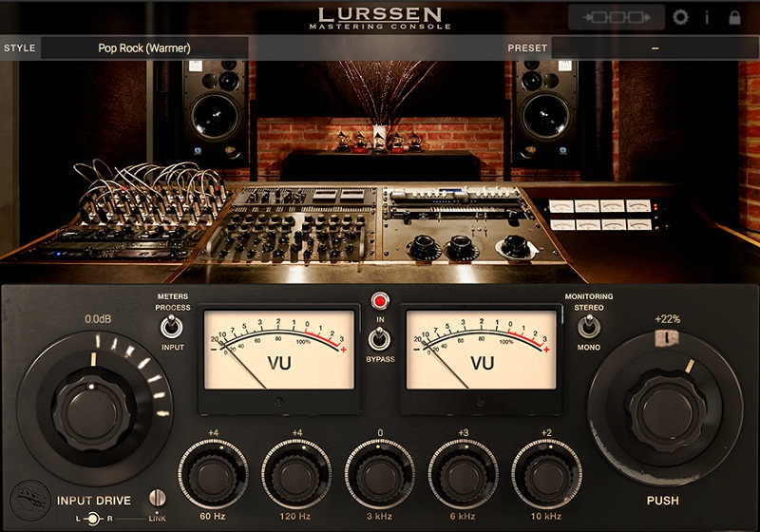Click the right studio monitor speaker
Image resolution: width=760 pixels, height=532 pixels.
coord(545,110)
